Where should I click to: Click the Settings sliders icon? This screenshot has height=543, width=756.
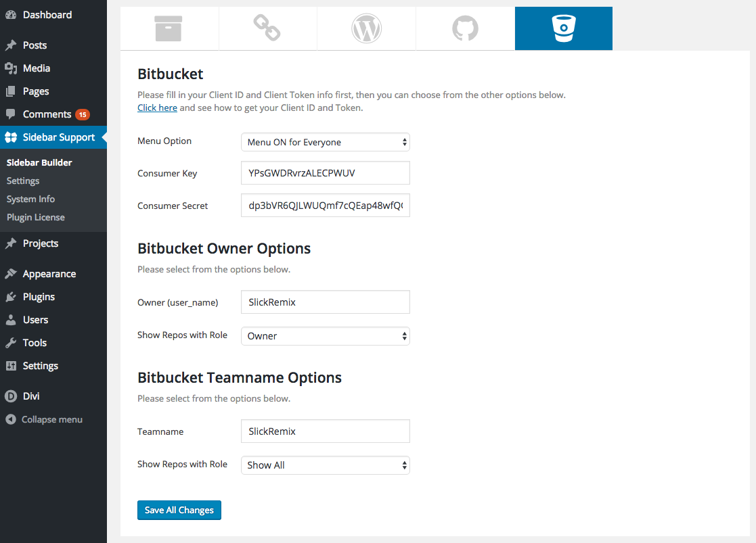pos(11,366)
